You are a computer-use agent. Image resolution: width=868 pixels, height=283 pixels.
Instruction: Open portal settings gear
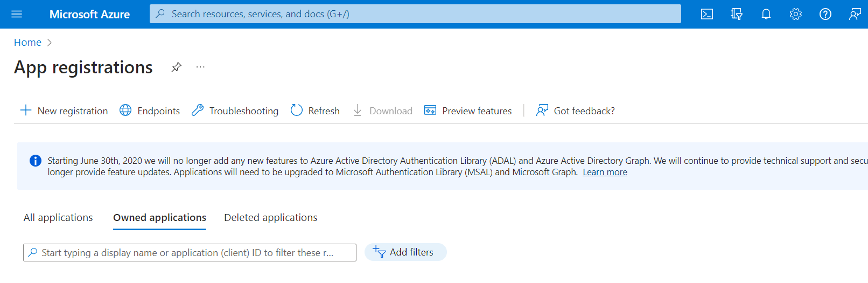point(795,14)
